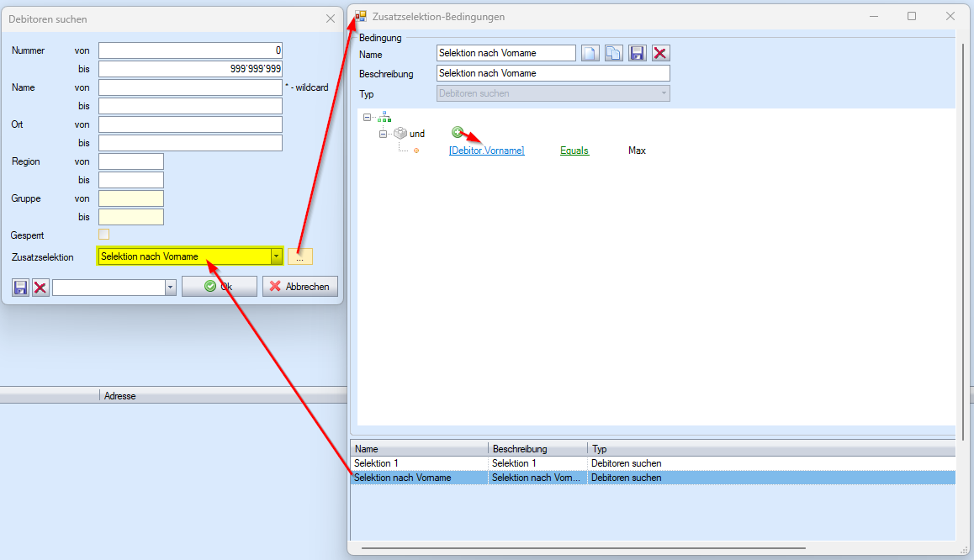The image size is (974, 560).
Task: Open Zusatzselektion editor via '...' button
Action: point(300,256)
